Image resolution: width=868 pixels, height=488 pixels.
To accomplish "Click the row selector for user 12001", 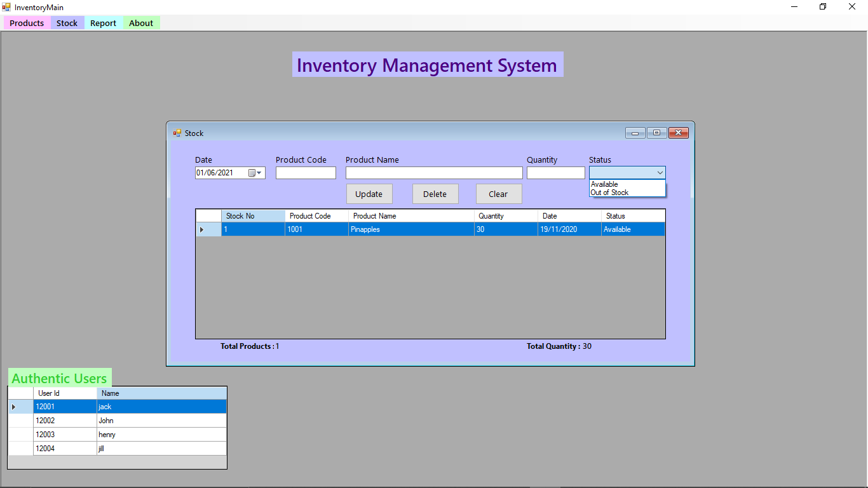I will tap(20, 407).
